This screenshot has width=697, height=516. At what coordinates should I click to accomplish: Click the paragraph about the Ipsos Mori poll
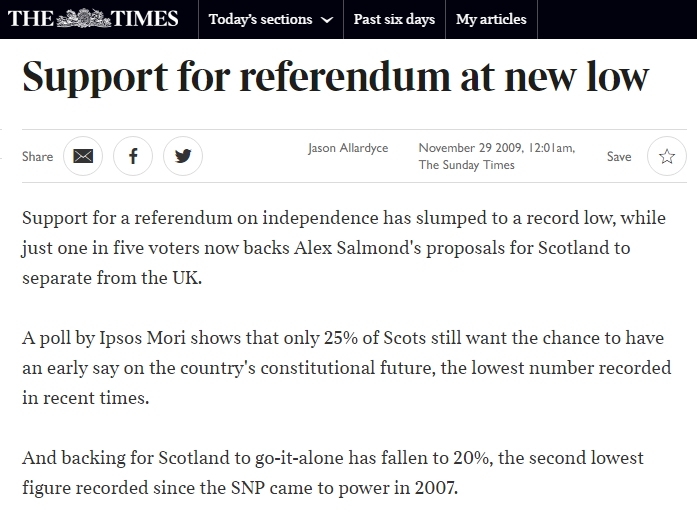(346, 368)
